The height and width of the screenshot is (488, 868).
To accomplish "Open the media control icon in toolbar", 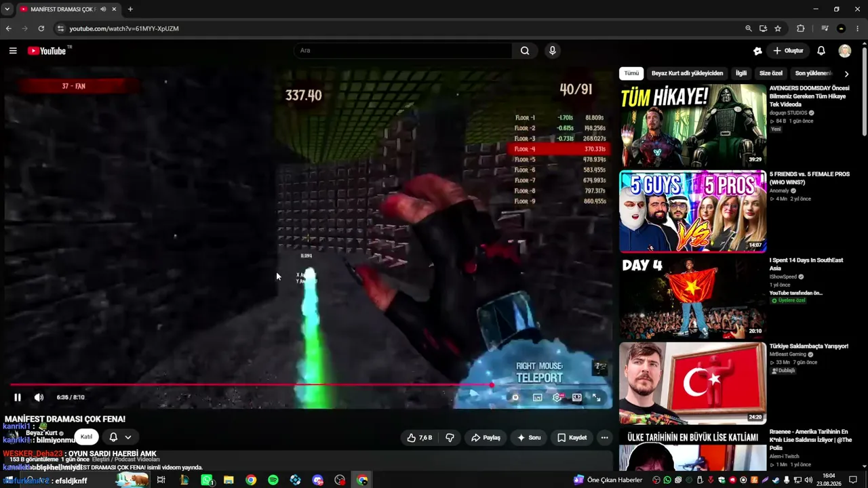I will coord(825,28).
